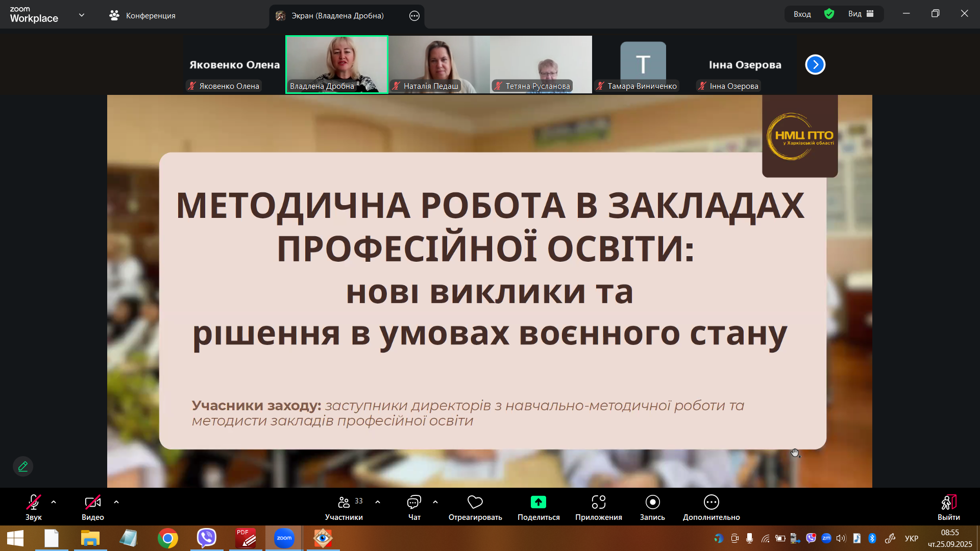The height and width of the screenshot is (551, 980).
Task: Expand video settings arrow next to Видео
Action: [116, 502]
